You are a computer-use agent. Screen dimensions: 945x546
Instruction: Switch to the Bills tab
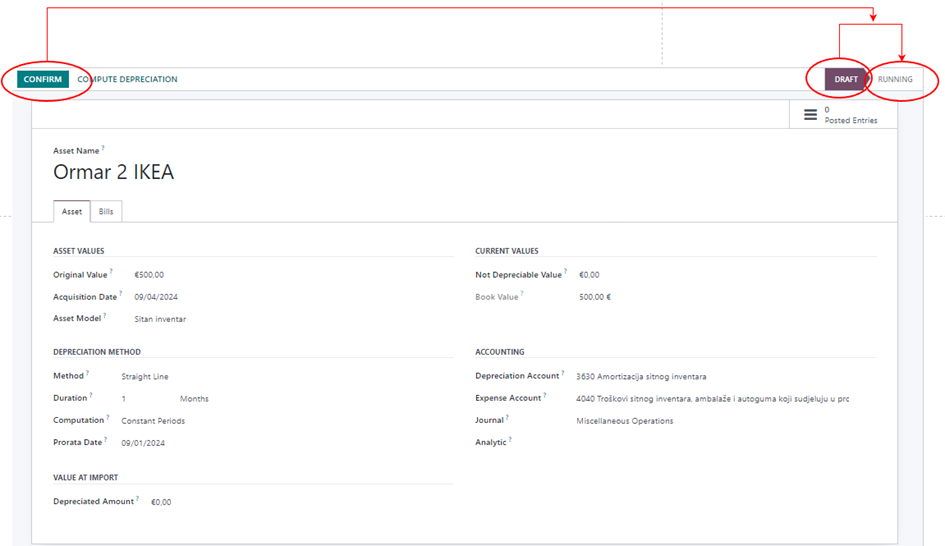106,212
